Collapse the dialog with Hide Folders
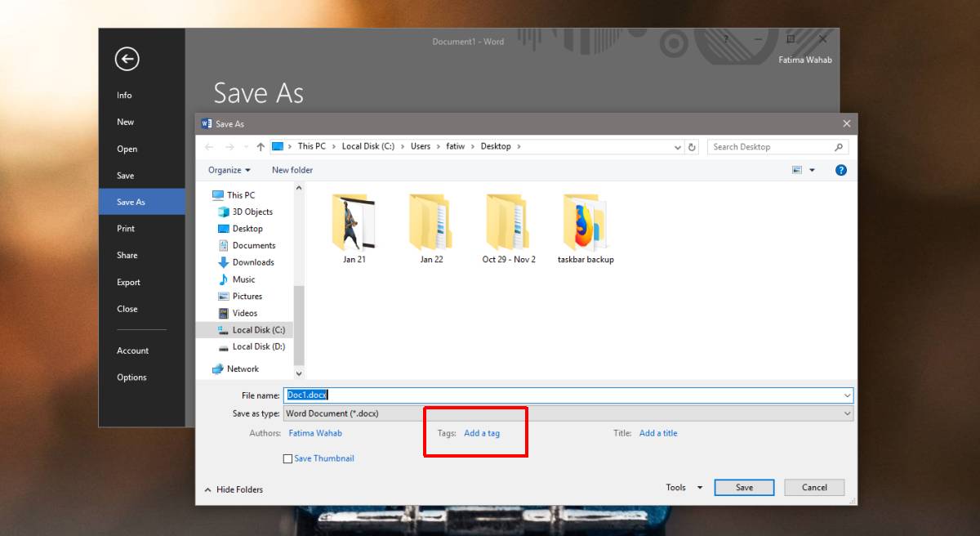The image size is (980, 536). pyautogui.click(x=234, y=489)
